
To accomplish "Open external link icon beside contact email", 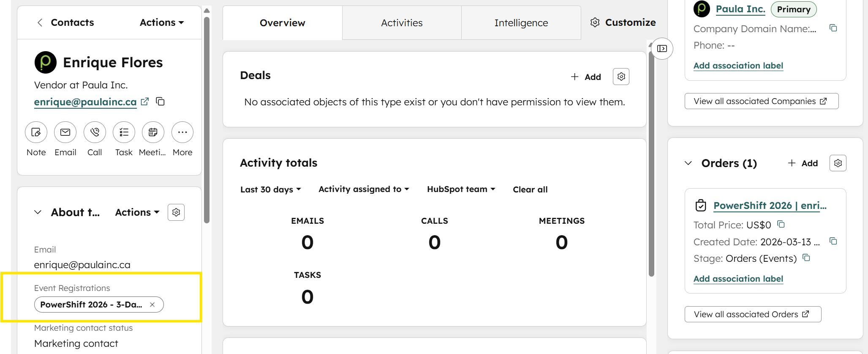I will coord(145,102).
